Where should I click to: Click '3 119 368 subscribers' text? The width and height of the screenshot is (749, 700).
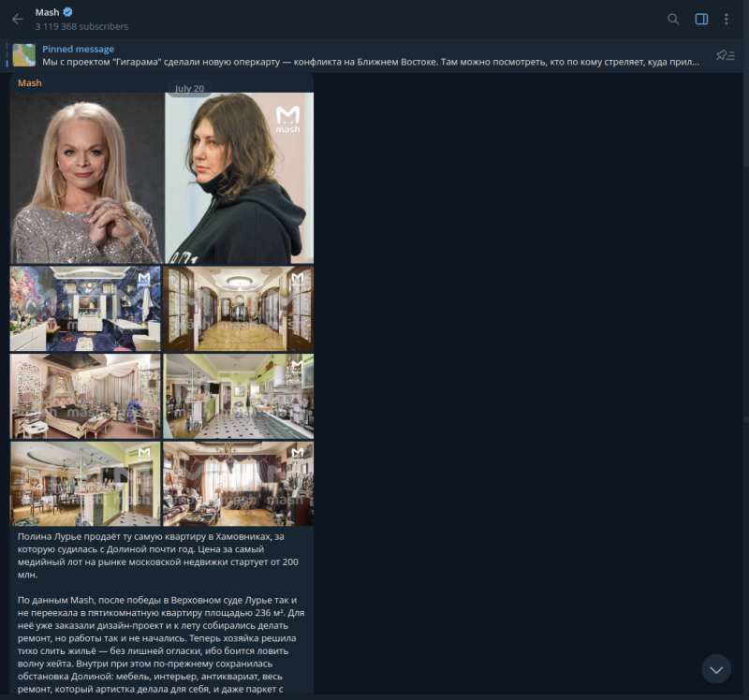(81, 27)
